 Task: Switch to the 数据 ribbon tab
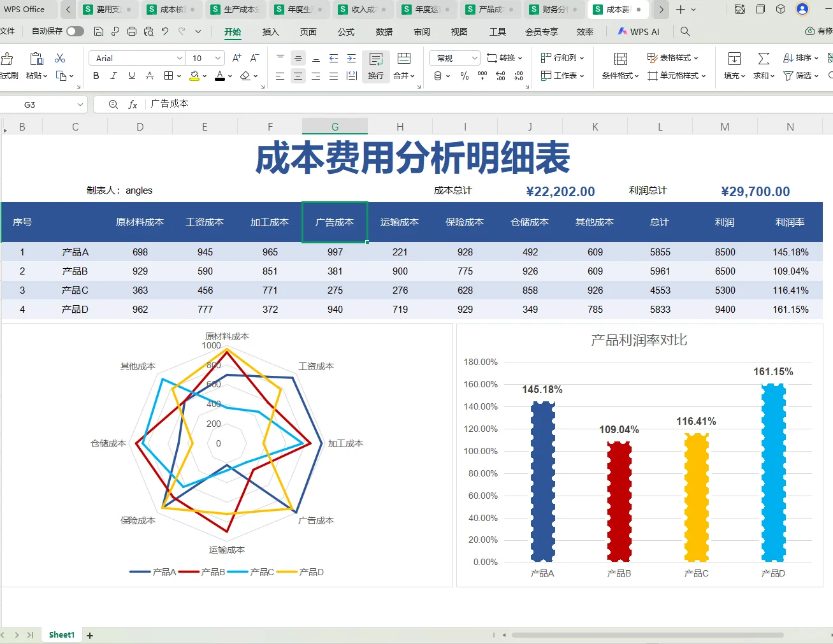click(x=384, y=31)
